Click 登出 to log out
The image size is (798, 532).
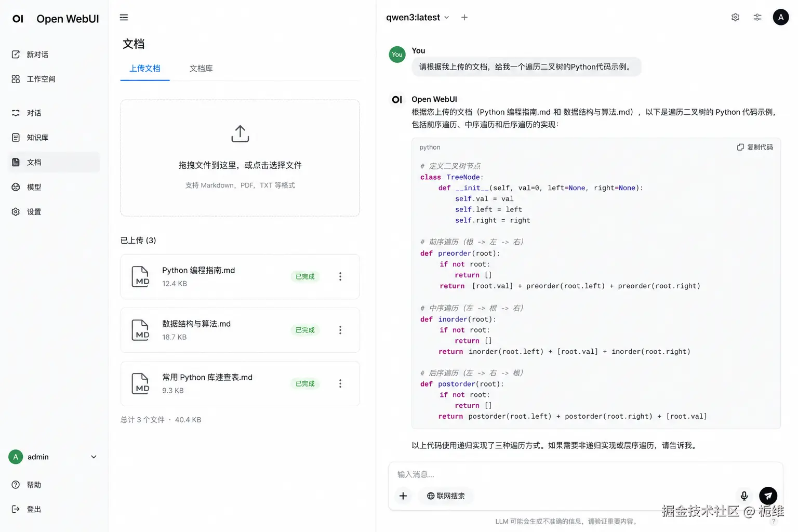tap(34, 509)
